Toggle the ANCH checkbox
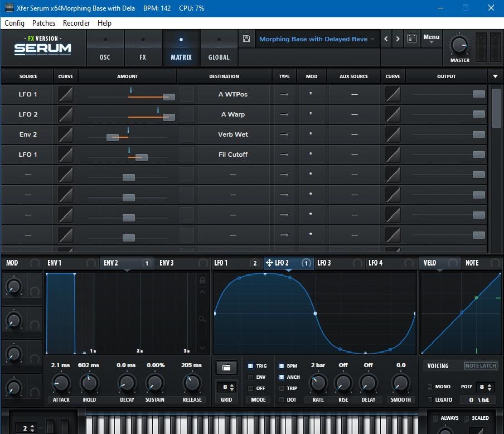This screenshot has height=434, width=504. click(281, 377)
